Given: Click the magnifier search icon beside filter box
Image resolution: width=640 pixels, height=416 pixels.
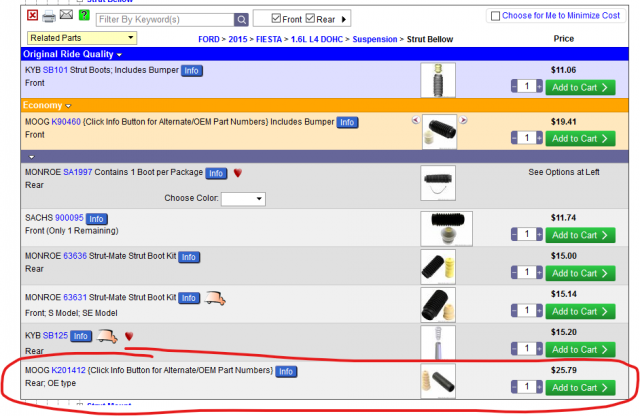Looking at the screenshot, I should (241, 19).
